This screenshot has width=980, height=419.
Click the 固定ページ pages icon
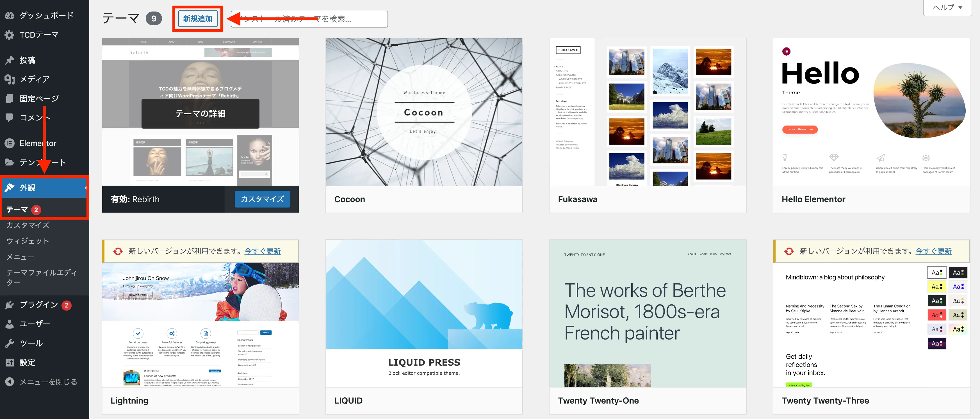coord(10,99)
